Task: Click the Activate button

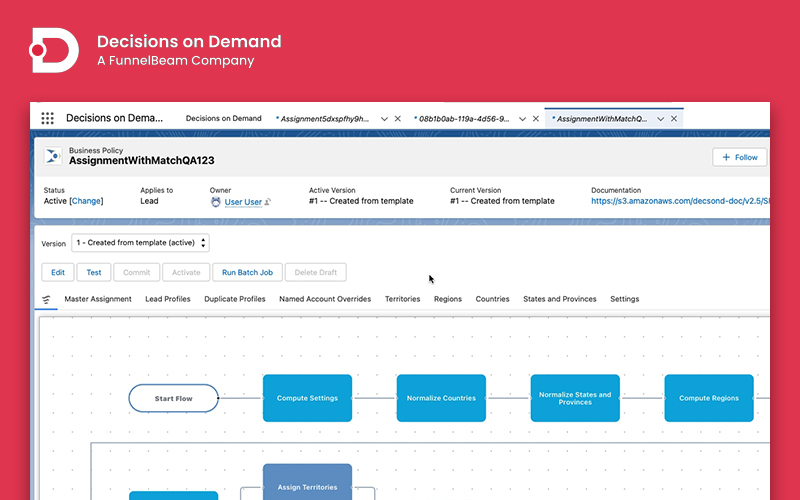Action: pos(186,272)
